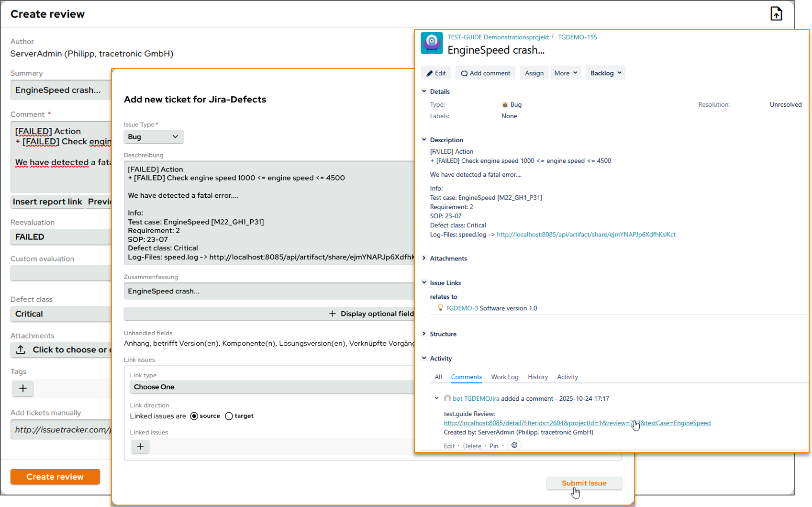
Task: Open the Issue Type Bug dropdown
Action: [x=154, y=137]
